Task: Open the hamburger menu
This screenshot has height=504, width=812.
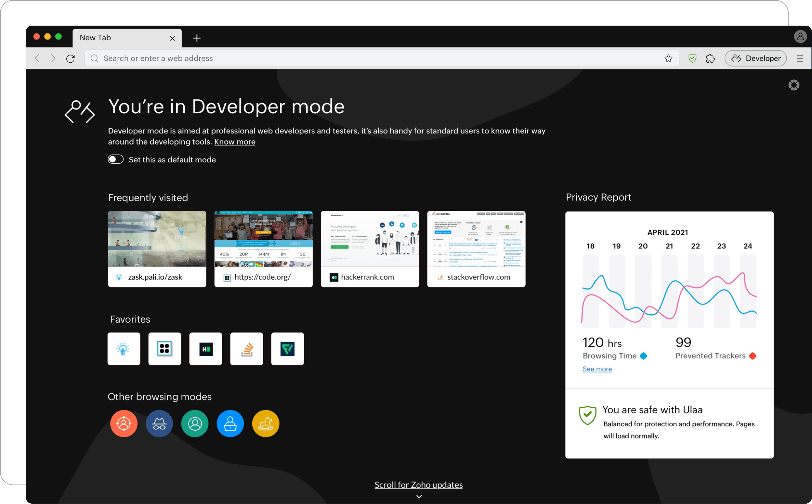Action: pyautogui.click(x=800, y=58)
